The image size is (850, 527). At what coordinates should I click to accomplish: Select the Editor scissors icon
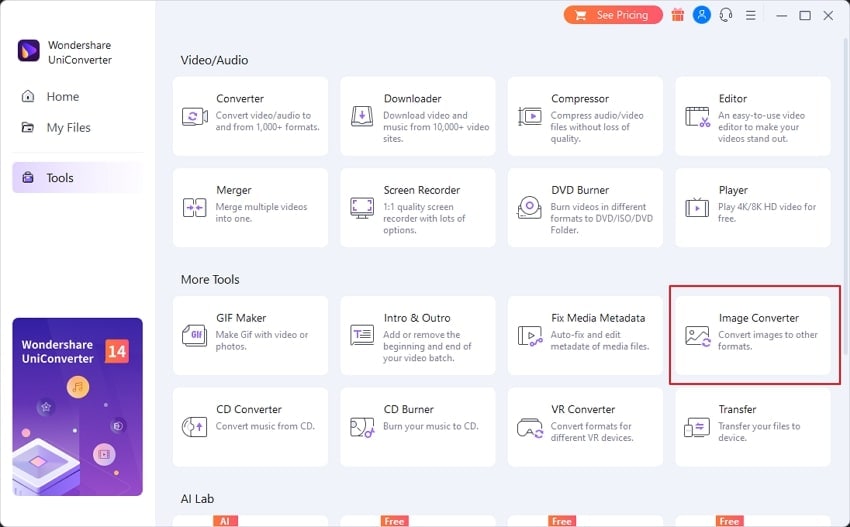pyautogui.click(x=697, y=116)
